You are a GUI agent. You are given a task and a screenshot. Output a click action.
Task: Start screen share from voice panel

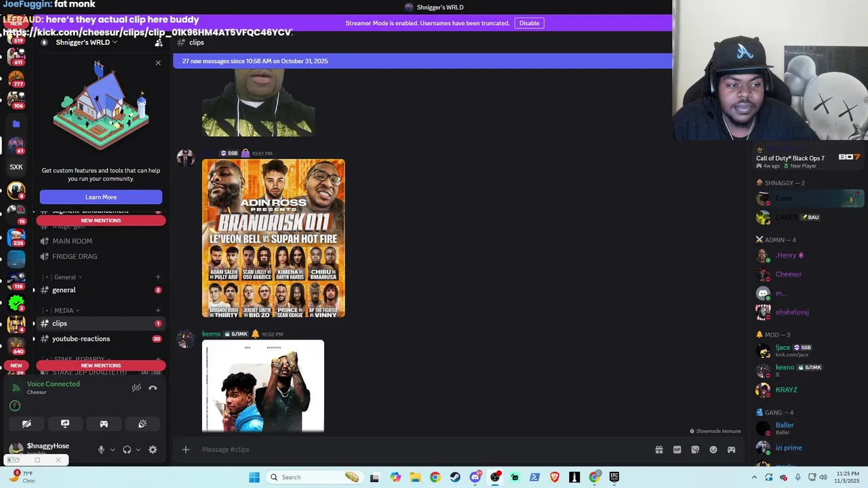pos(65,424)
